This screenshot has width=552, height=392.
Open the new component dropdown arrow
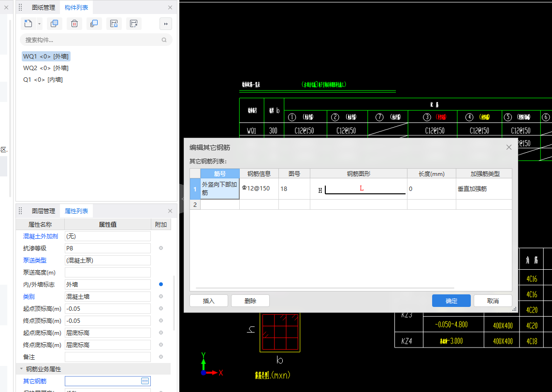click(x=39, y=24)
